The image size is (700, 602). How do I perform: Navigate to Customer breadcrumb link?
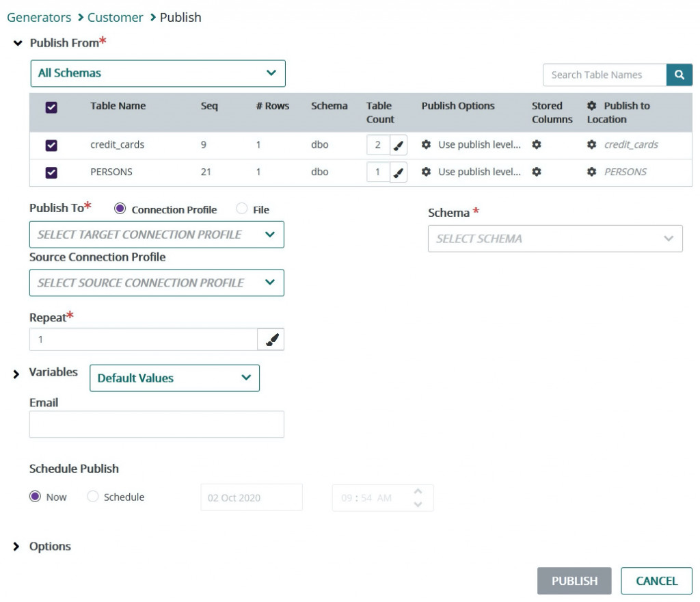click(116, 17)
